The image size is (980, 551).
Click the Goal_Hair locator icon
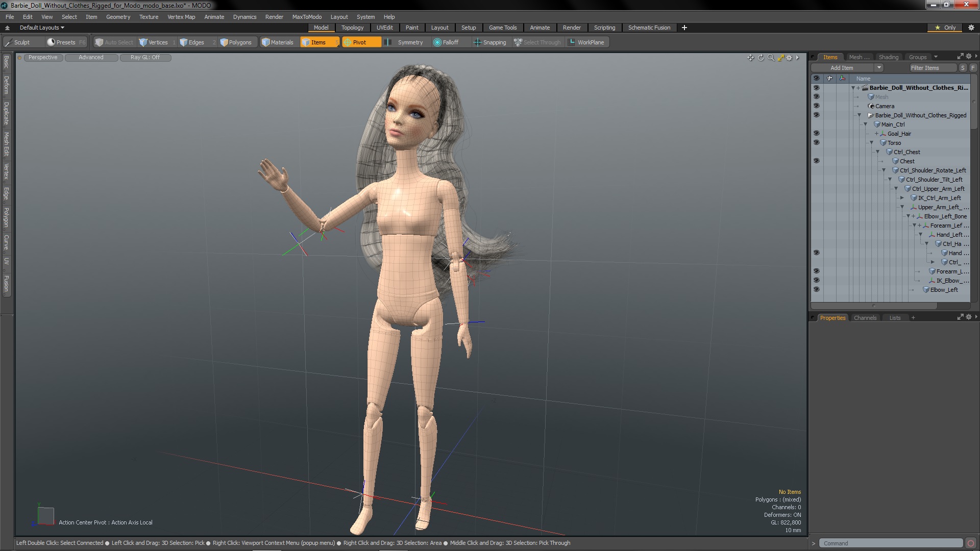coord(883,134)
